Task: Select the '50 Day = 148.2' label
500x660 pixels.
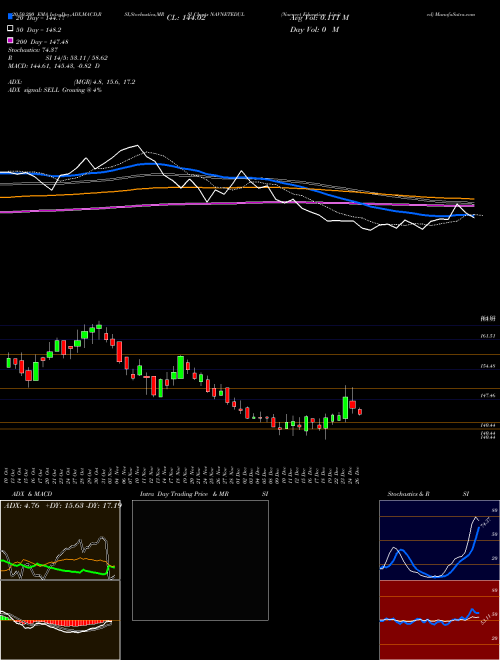Action: click(39, 30)
